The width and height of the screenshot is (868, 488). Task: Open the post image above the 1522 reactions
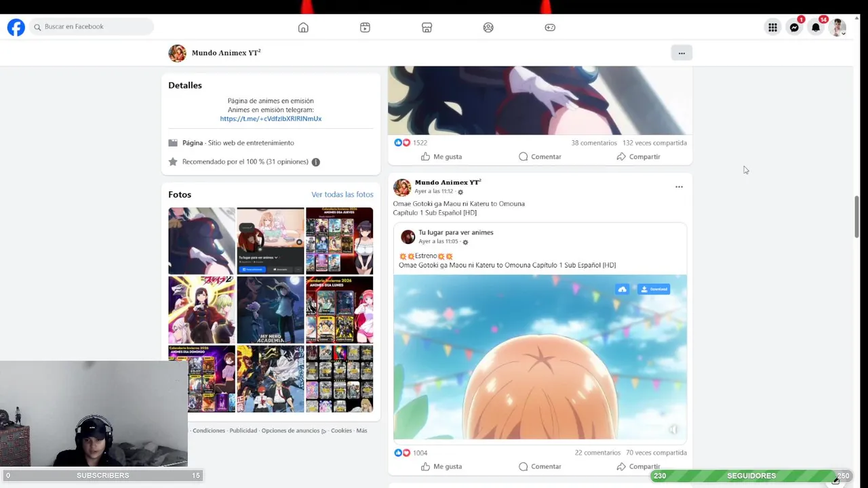point(540,100)
